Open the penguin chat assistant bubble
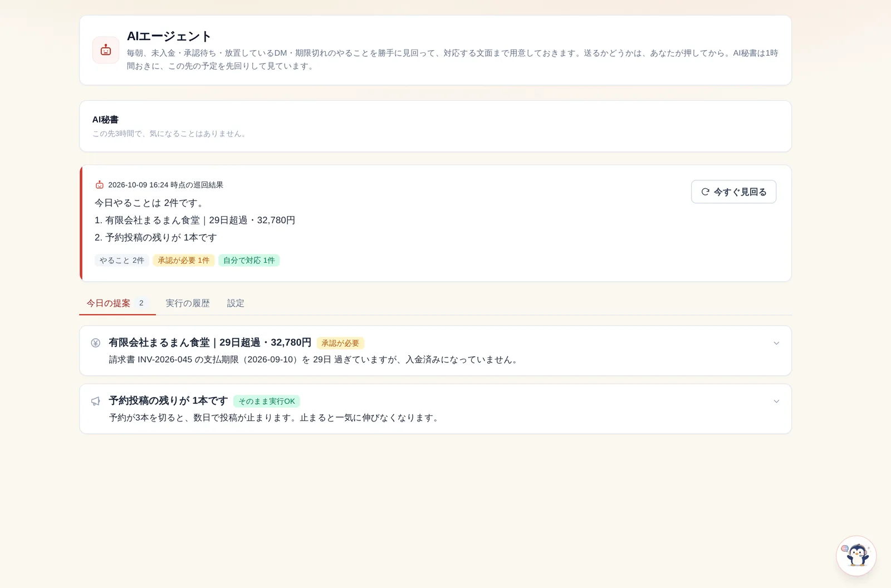The image size is (891, 588). tap(856, 556)
